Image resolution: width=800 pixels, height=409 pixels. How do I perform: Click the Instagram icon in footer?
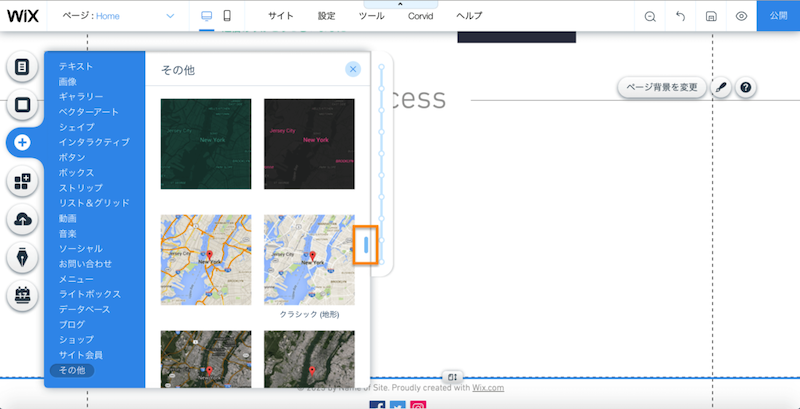click(x=418, y=405)
